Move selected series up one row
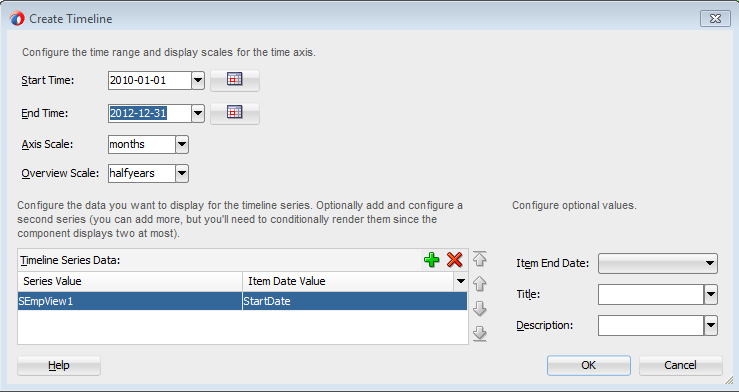Image resolution: width=739 pixels, height=392 pixels. (x=480, y=284)
